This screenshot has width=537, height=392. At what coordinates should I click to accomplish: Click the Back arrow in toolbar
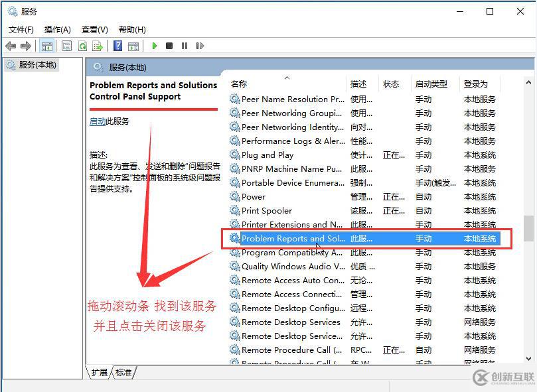click(x=11, y=46)
